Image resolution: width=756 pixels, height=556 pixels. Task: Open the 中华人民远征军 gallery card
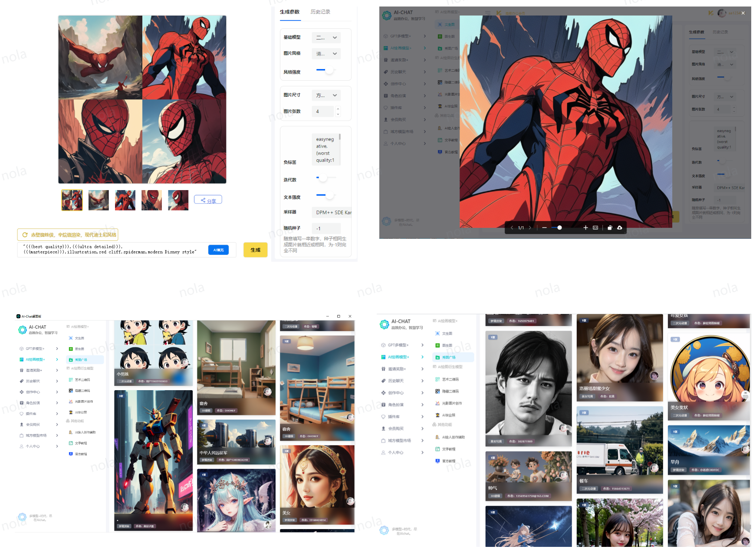tap(236, 442)
